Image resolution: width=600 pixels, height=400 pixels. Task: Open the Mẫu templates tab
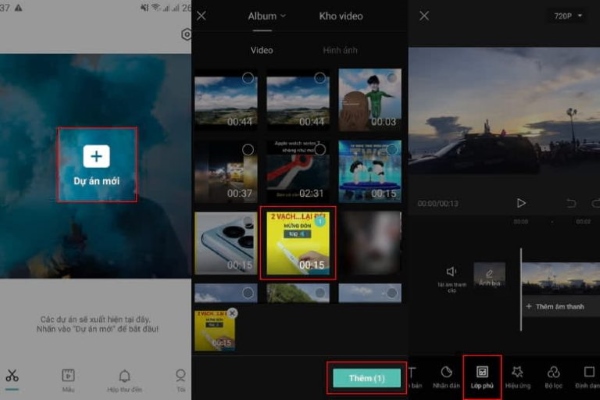pyautogui.click(x=68, y=380)
